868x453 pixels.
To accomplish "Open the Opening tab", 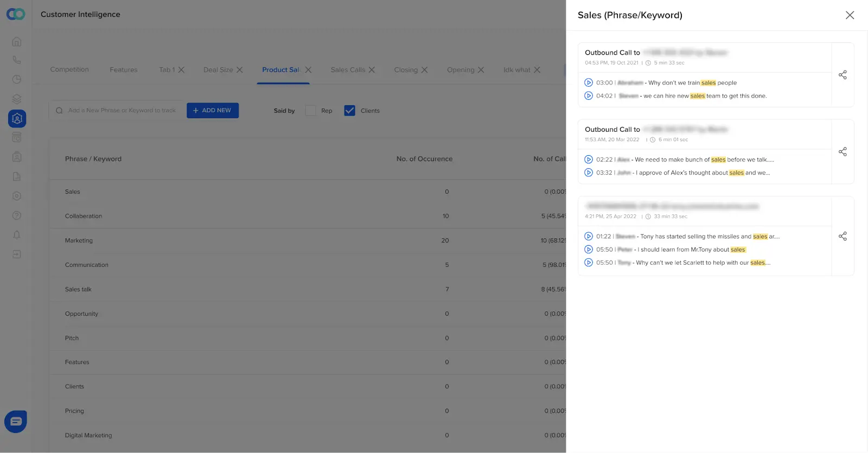I will [x=461, y=70].
